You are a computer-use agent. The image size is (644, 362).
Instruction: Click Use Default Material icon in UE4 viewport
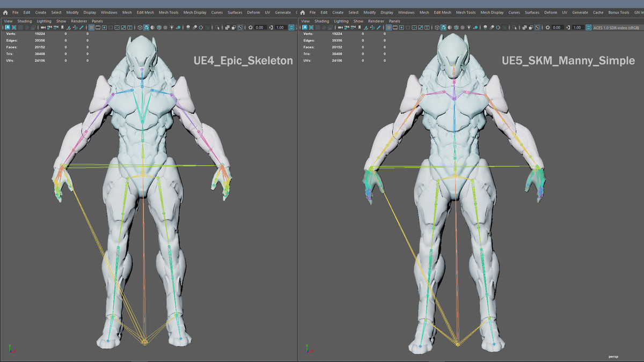tap(152, 27)
